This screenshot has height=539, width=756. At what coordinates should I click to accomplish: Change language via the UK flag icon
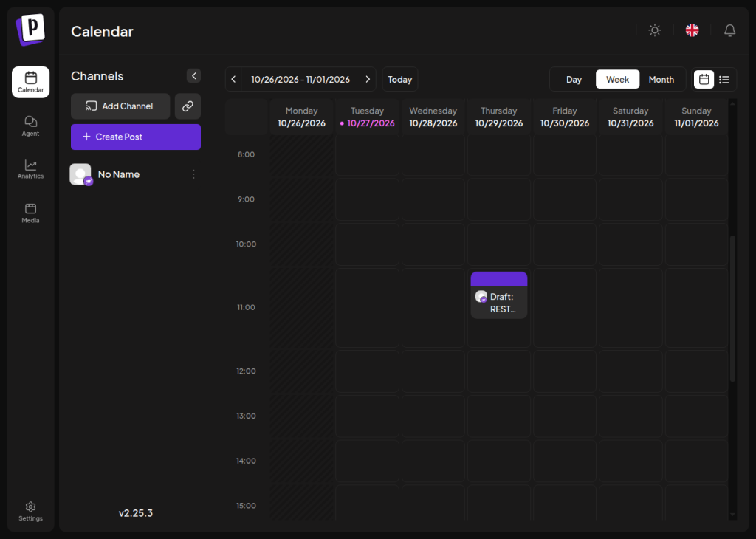[x=693, y=30]
